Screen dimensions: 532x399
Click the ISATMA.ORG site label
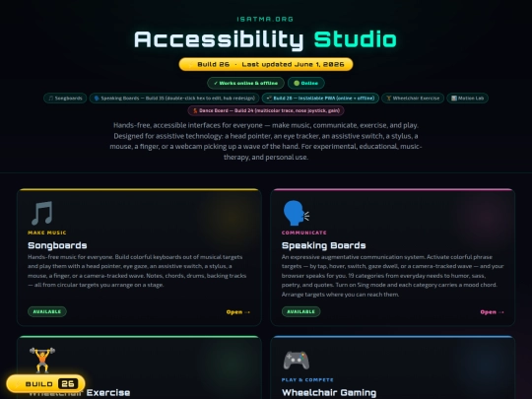[265, 20]
